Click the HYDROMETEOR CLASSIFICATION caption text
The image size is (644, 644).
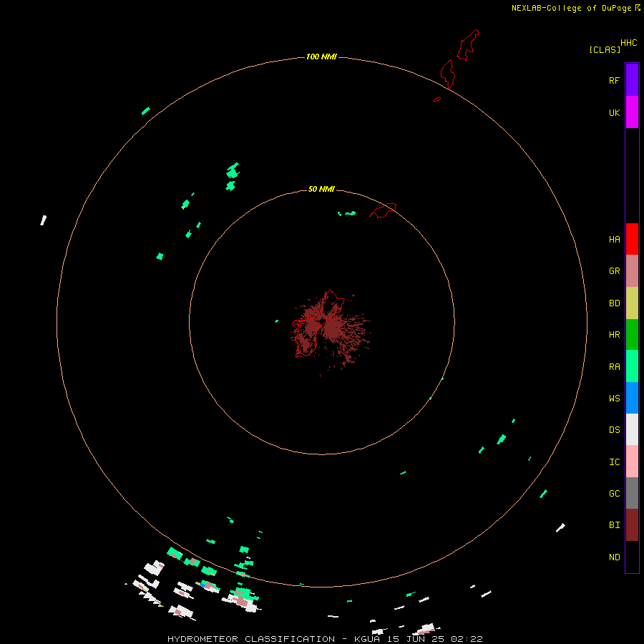[251, 639]
